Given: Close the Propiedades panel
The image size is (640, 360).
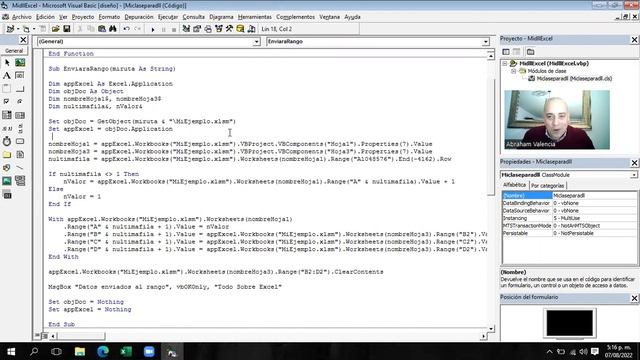Looking at the screenshot, I should (x=634, y=162).
